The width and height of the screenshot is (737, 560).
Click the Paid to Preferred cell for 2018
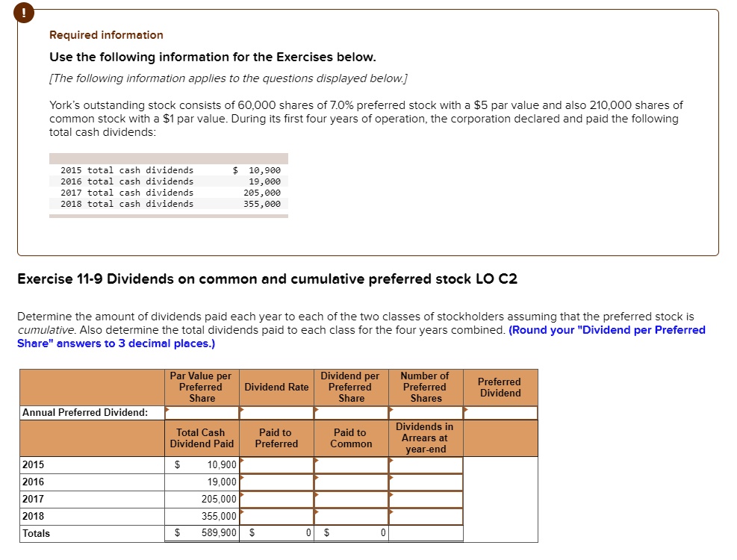pos(278,516)
